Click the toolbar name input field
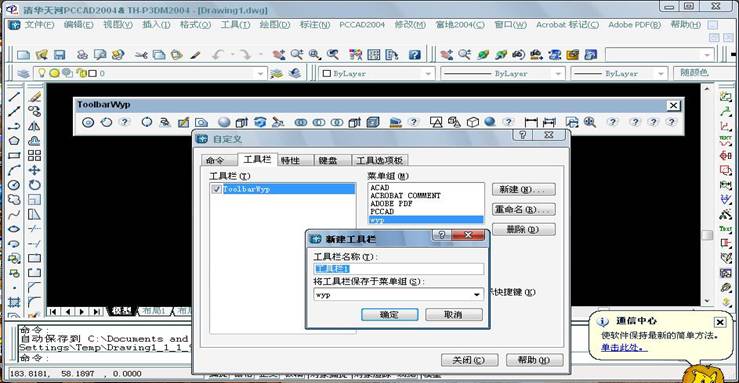739x383 pixels. pos(399,269)
